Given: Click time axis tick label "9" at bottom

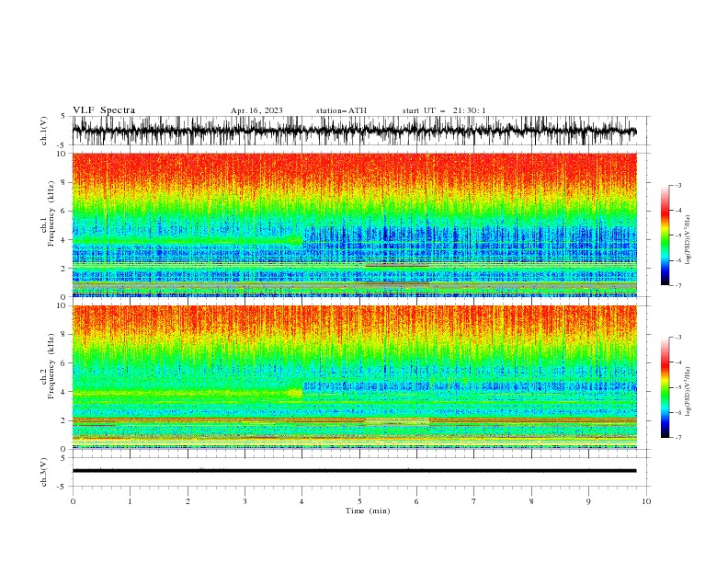Looking at the screenshot, I should [x=588, y=501].
